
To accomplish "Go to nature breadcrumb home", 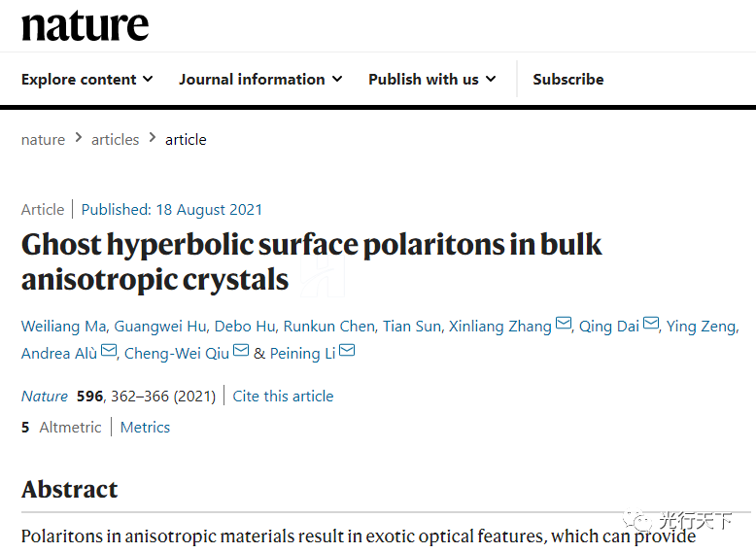I will click(x=43, y=139).
